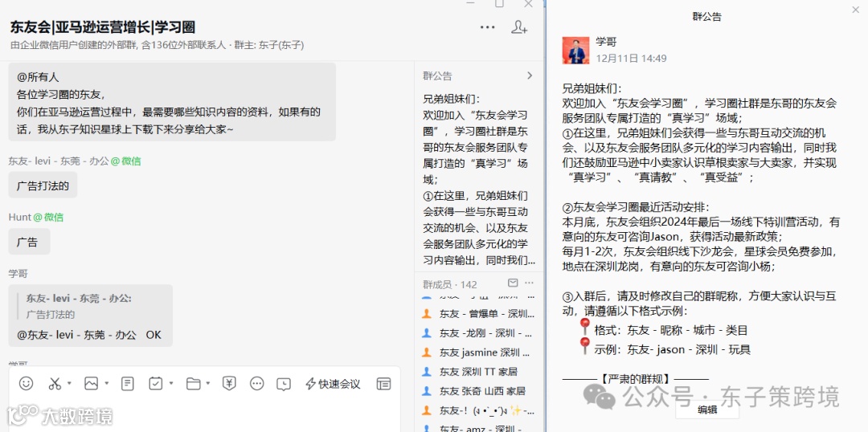Select the document icon in the toolbar
Image resolution: width=868 pixels, height=432 pixels.
(127, 383)
